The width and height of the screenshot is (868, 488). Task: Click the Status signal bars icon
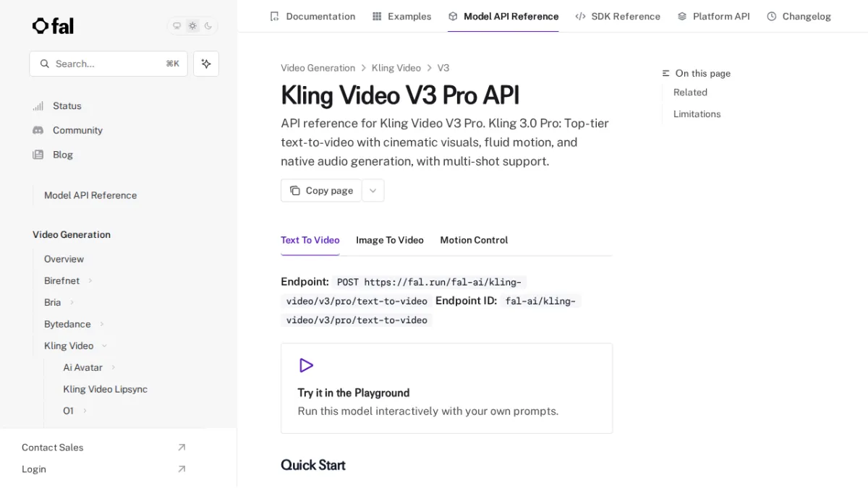click(x=38, y=106)
